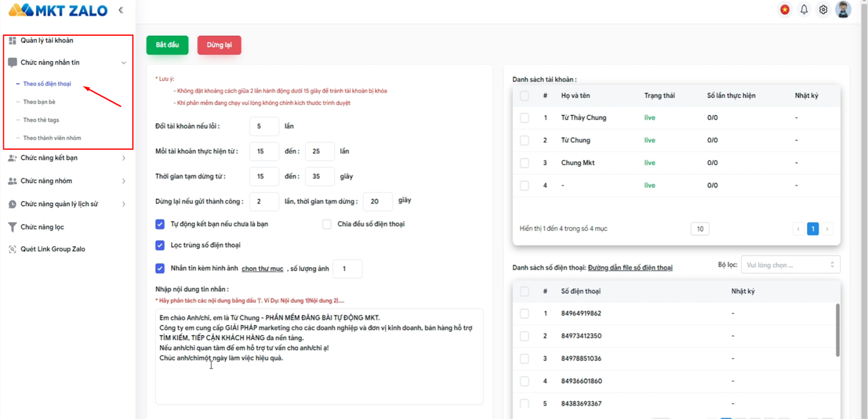868x419 pixels.
Task: Check the box for phone 84973412350
Action: (x=524, y=336)
